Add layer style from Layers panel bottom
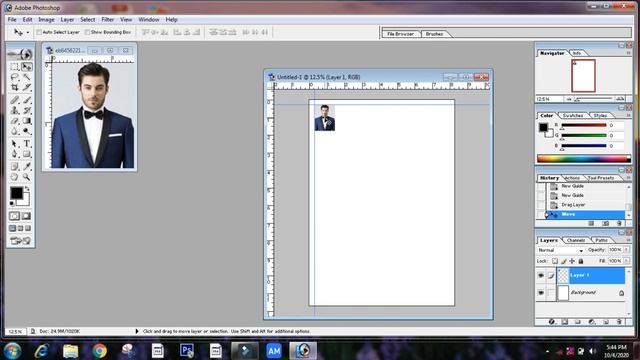 (551, 322)
